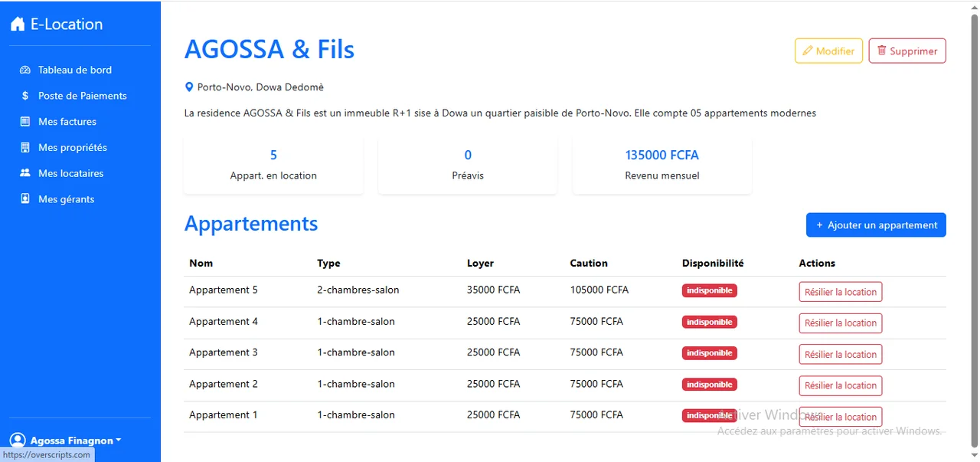Click the Mes gérants badge icon
This screenshot has height=462, width=980.
(24, 199)
